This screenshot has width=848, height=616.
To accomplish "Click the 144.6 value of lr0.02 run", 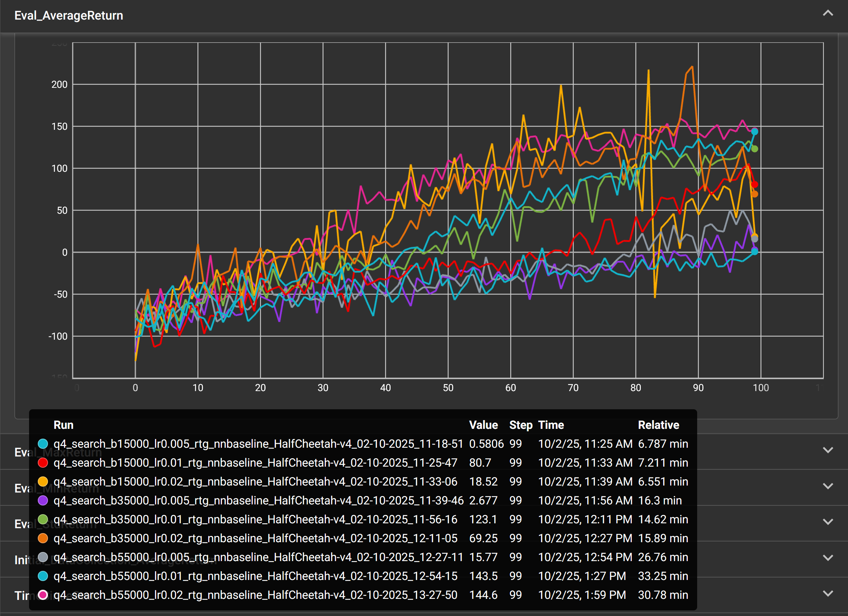I will [483, 595].
